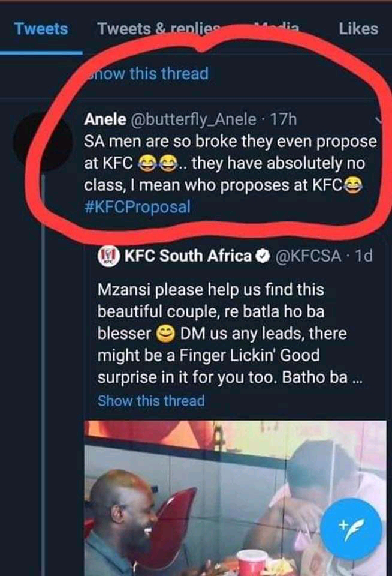The height and width of the screenshot is (576, 392).
Task: Tap the Anele display name
Action: 104,119
